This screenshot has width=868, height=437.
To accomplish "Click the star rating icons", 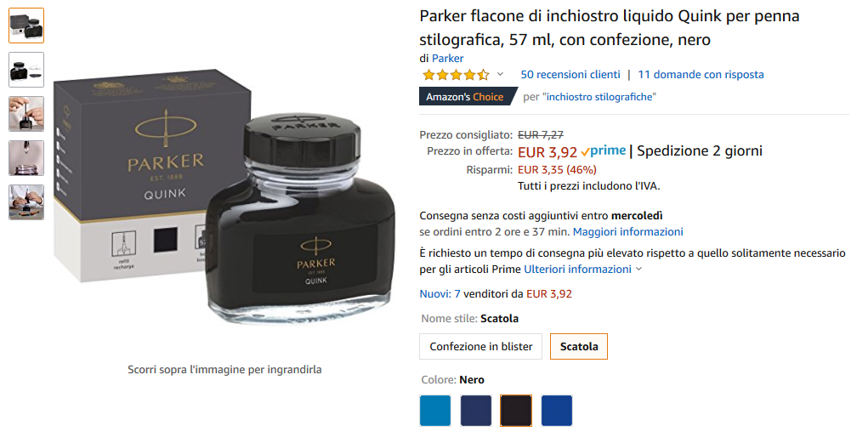I will pyautogui.click(x=456, y=75).
